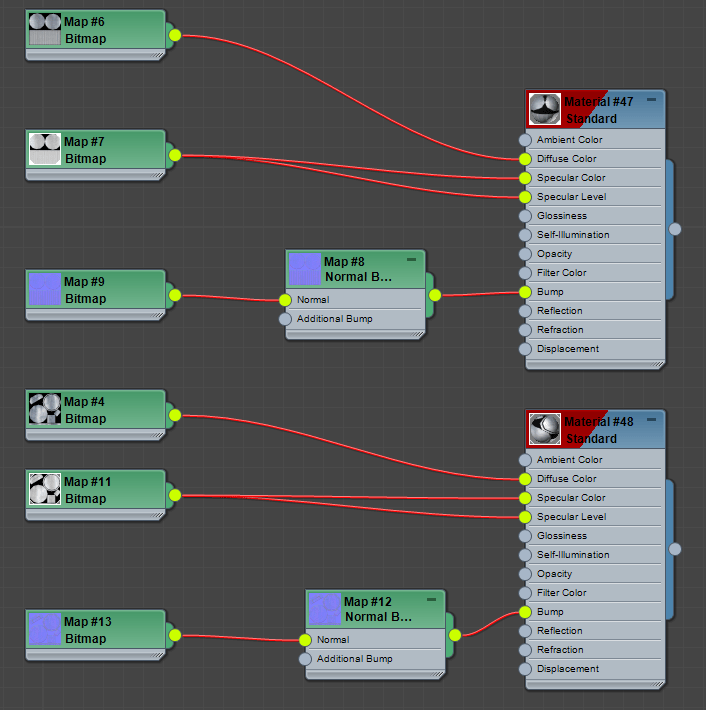Click Ambient Color socket on Material #47

525,140
